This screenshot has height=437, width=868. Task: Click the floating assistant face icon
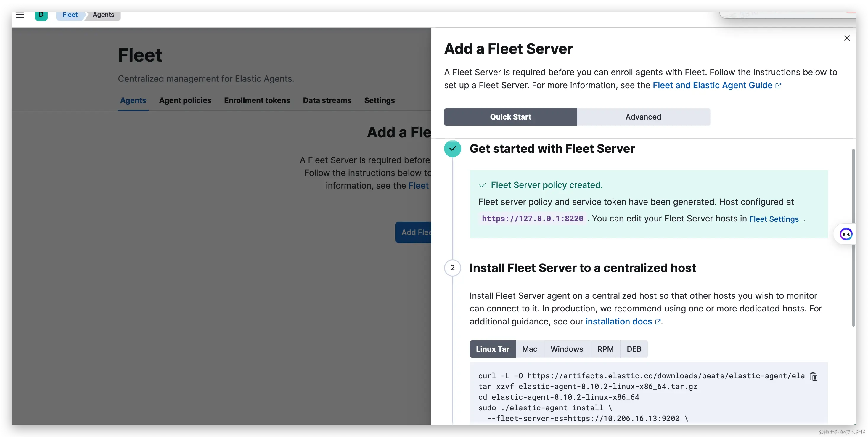846,234
